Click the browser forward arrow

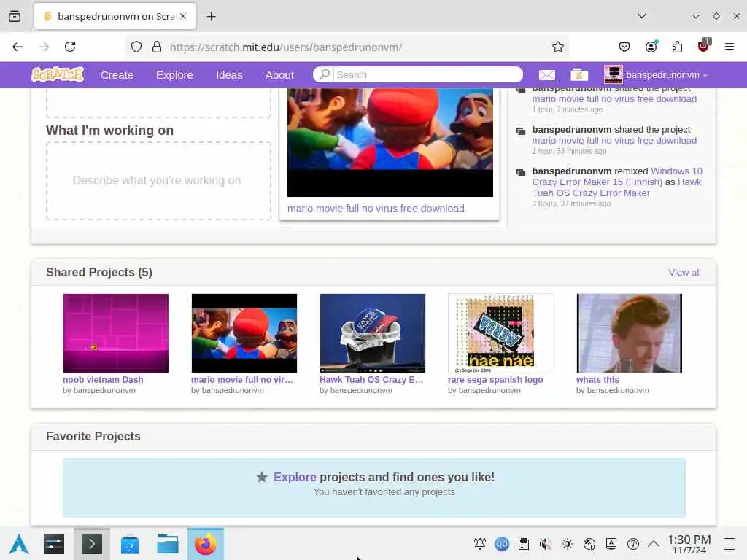[x=44, y=47]
